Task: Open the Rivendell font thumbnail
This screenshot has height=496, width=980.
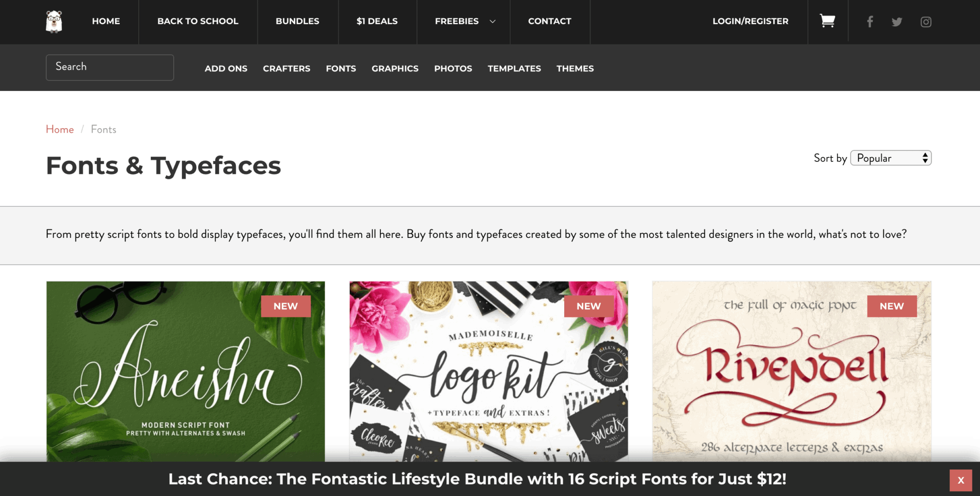Action: click(791, 372)
